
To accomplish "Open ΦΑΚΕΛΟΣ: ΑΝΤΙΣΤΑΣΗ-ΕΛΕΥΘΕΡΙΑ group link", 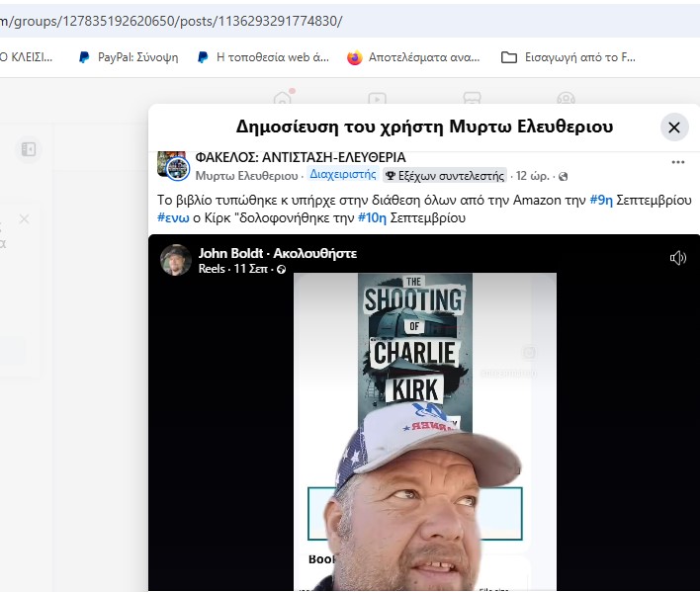I will [x=301, y=157].
